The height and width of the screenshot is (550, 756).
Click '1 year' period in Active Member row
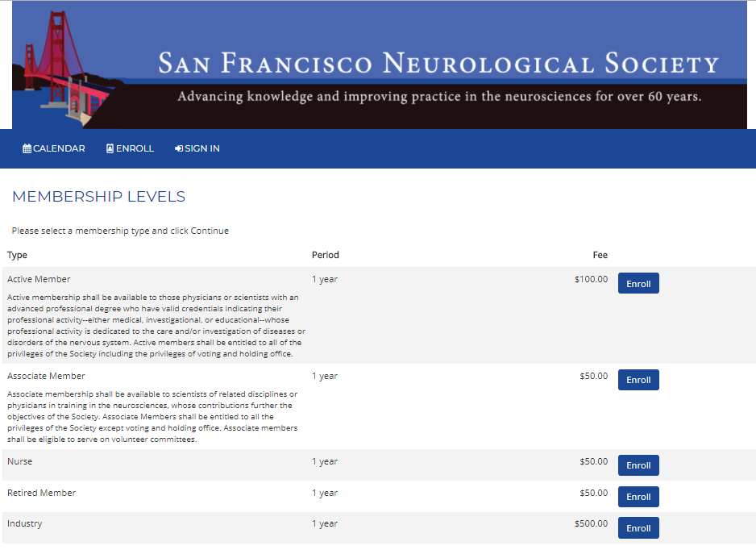click(325, 279)
